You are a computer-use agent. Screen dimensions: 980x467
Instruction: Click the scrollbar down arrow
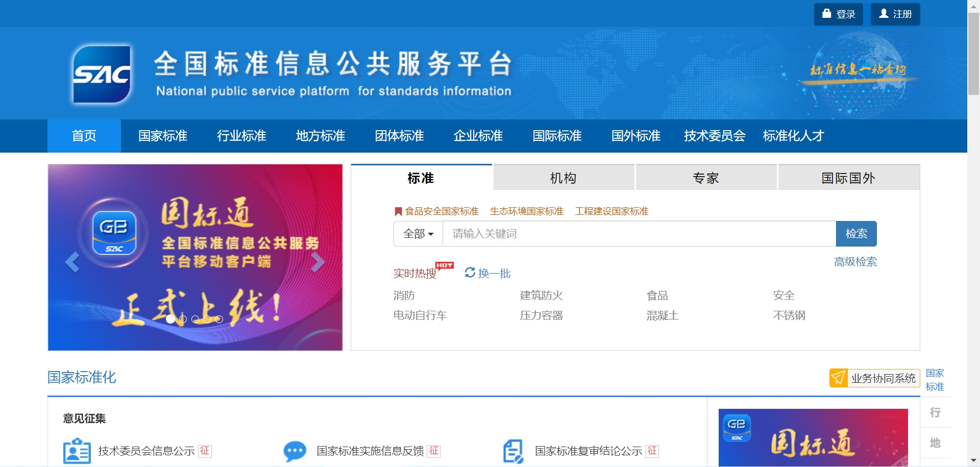click(x=973, y=461)
